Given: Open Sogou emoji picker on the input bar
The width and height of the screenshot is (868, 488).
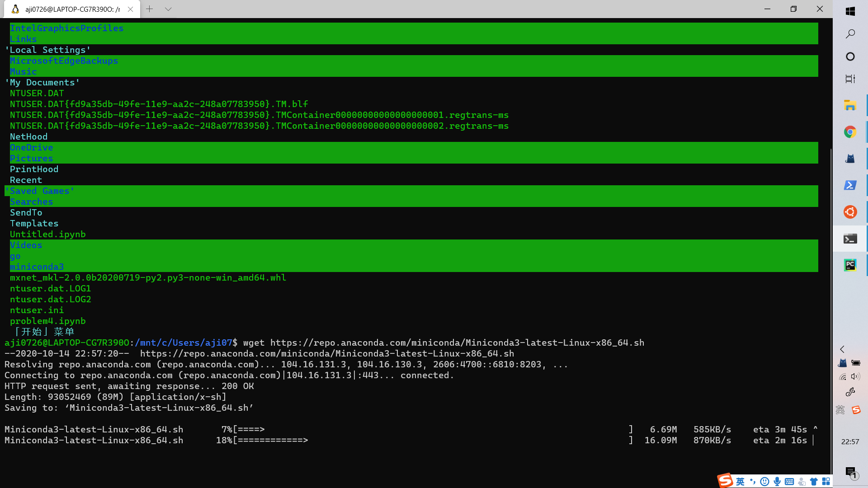Looking at the screenshot, I should (764, 481).
